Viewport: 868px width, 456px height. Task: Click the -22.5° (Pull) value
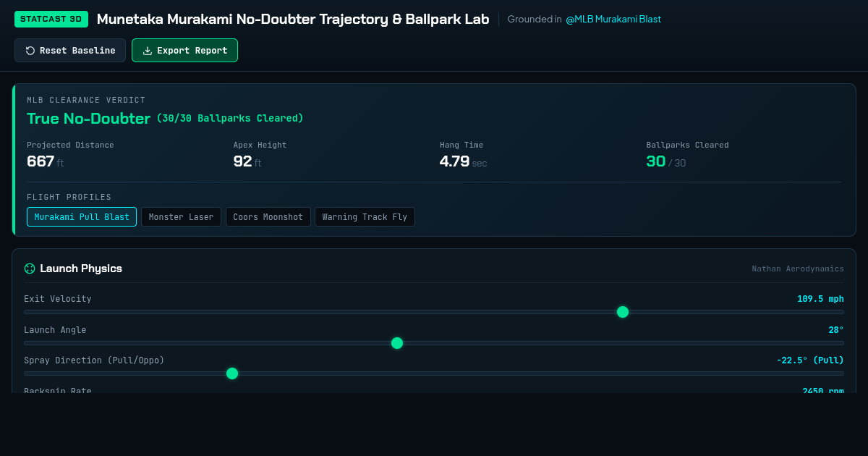point(810,360)
